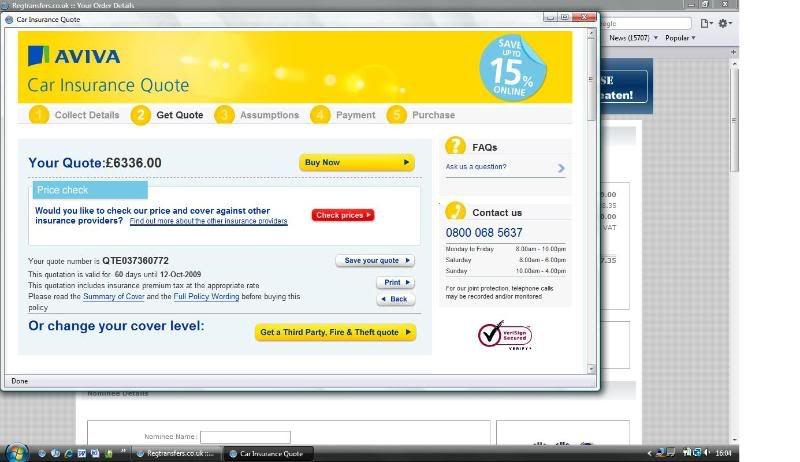The height and width of the screenshot is (462, 800).
Task: Go to Assumptions step
Action: click(x=269, y=115)
